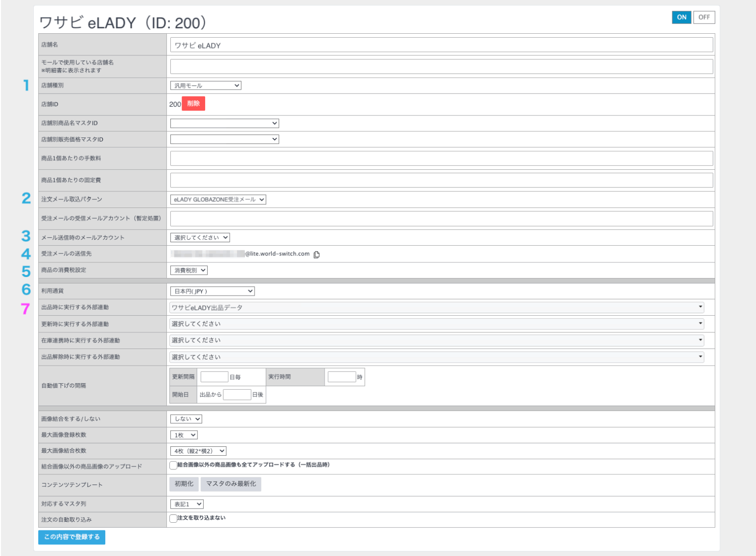Click the 受注メールの送信先 label
This screenshot has width=756, height=556.
click(67, 254)
